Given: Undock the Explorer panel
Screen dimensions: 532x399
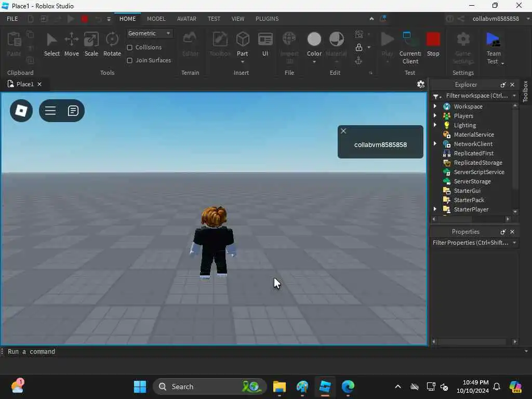Looking at the screenshot, I should pyautogui.click(x=503, y=85).
